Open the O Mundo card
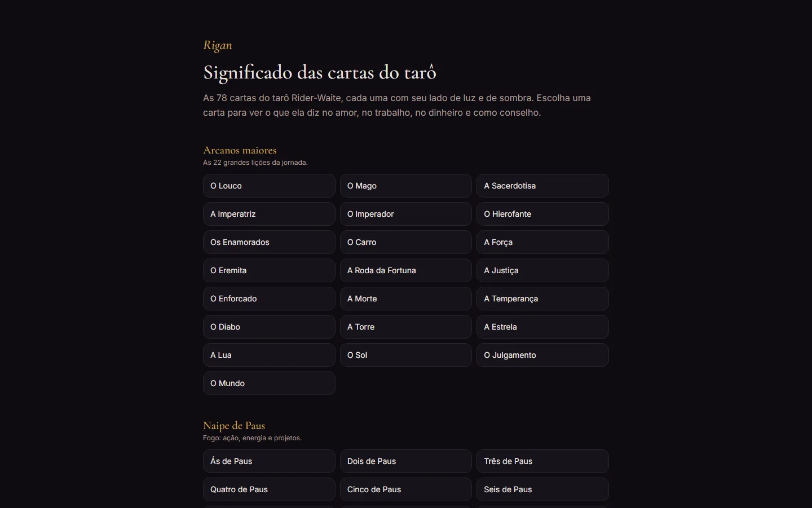Image resolution: width=812 pixels, height=508 pixels. click(x=269, y=383)
